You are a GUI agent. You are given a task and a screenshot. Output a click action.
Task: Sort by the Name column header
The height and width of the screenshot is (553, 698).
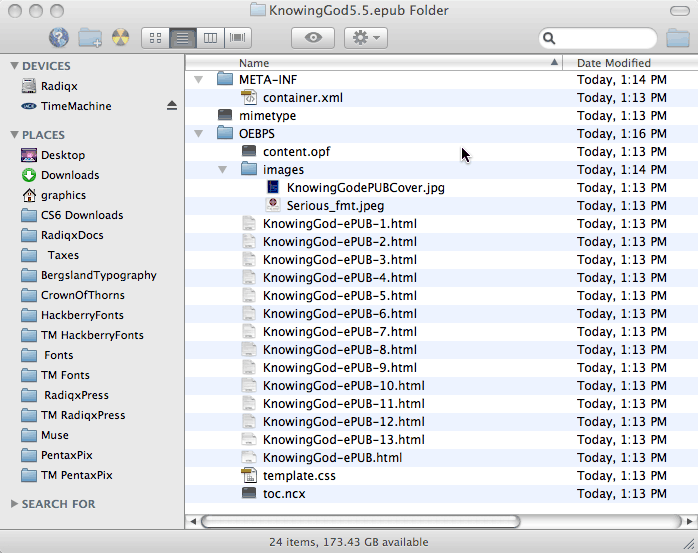pos(374,63)
